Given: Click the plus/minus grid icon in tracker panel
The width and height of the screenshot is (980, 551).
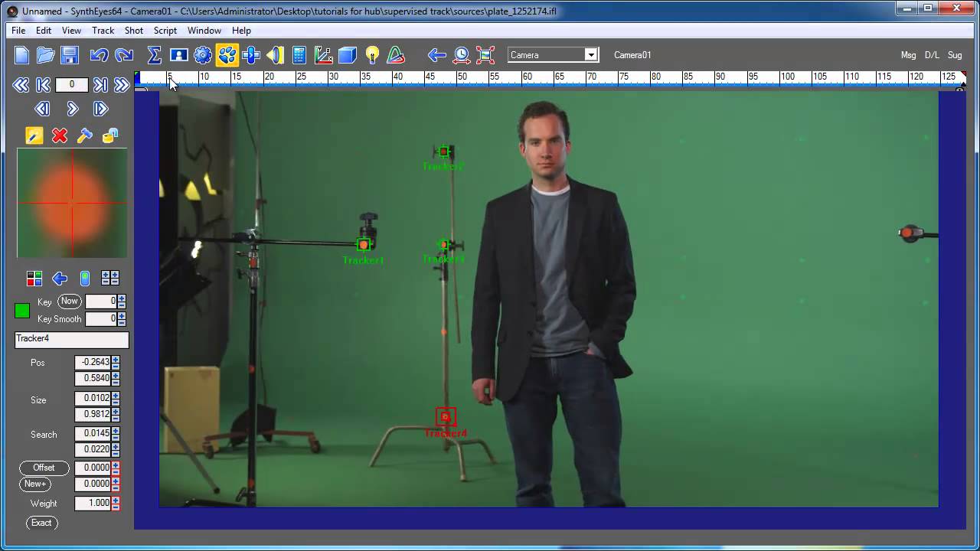Looking at the screenshot, I should point(110,279).
